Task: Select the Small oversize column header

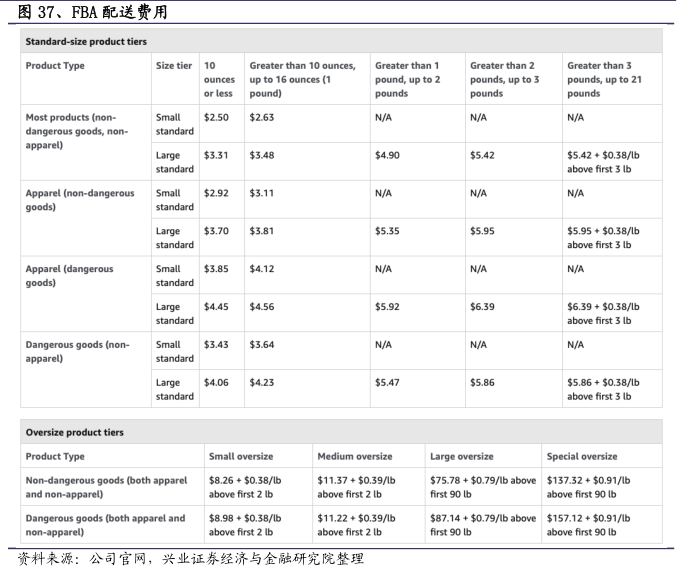Action: [x=240, y=457]
